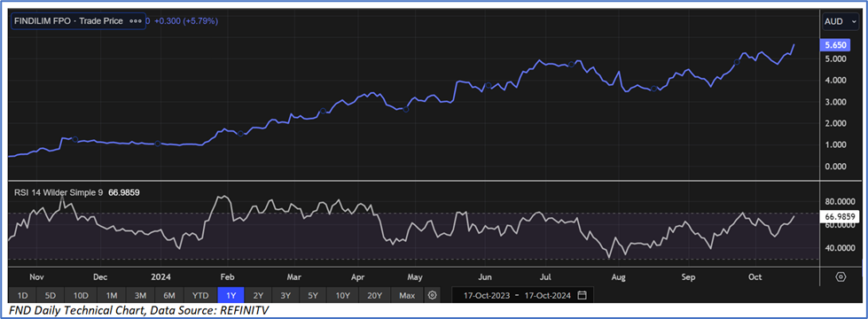Screen dimensions: 868x319
Task: Select the 3M time range
Action: click(141, 295)
